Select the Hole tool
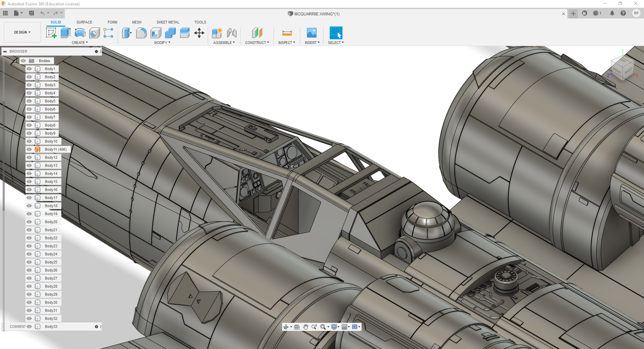 click(x=94, y=33)
